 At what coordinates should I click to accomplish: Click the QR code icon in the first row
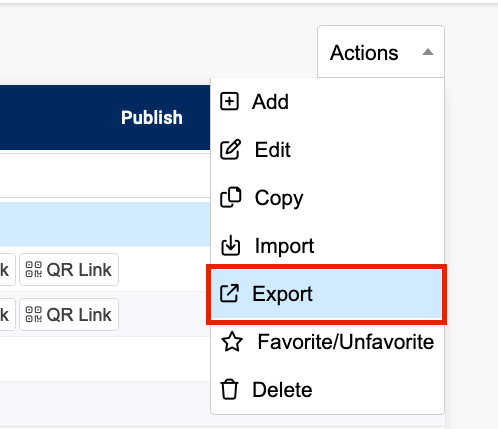[34, 269]
